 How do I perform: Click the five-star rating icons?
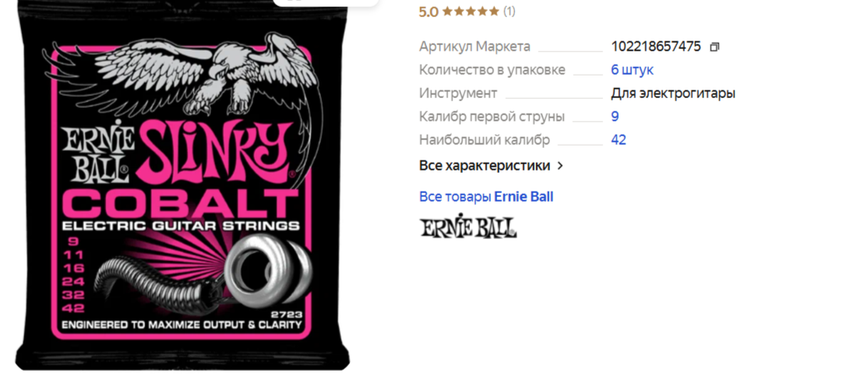coord(471,11)
